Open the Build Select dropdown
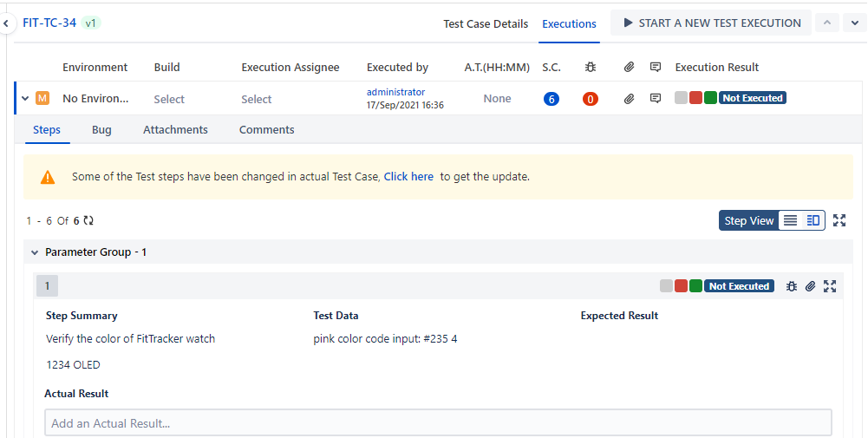The height and width of the screenshot is (438, 868). 169,100
